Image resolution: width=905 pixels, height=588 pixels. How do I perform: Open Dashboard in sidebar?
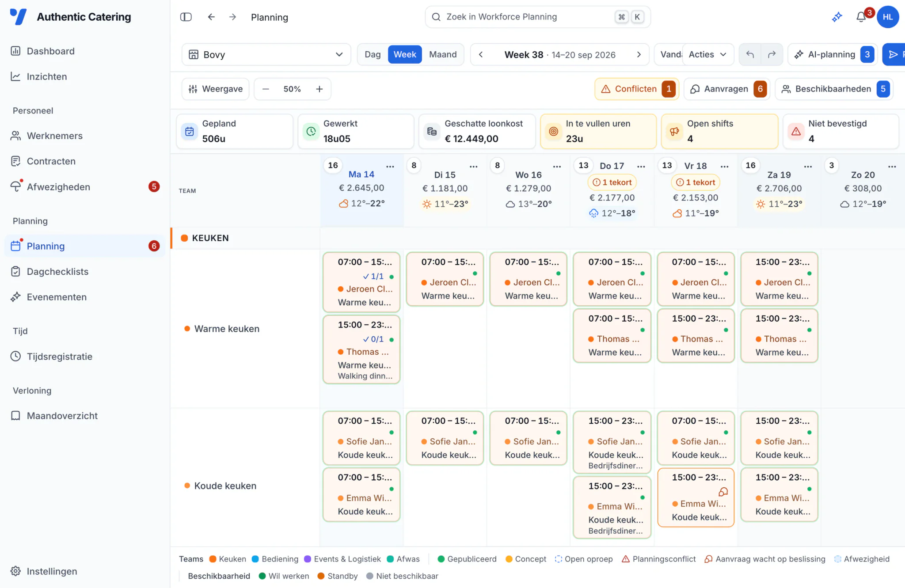coord(85,51)
